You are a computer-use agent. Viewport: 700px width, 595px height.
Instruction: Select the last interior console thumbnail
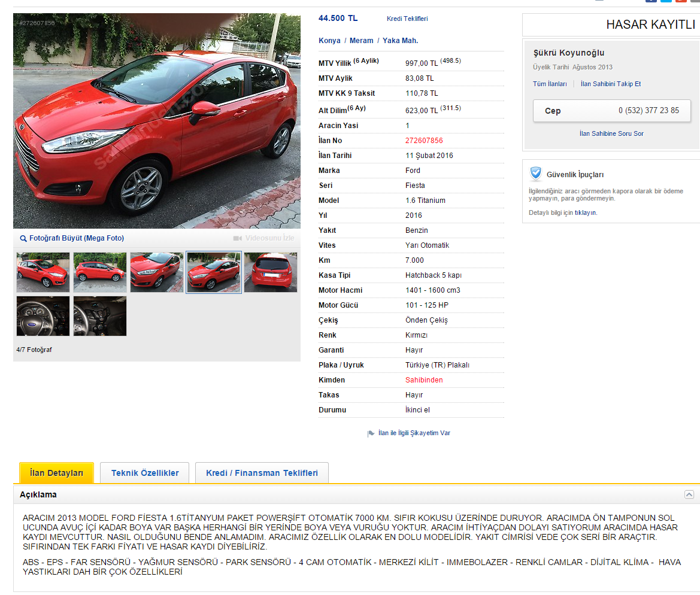pos(100,316)
